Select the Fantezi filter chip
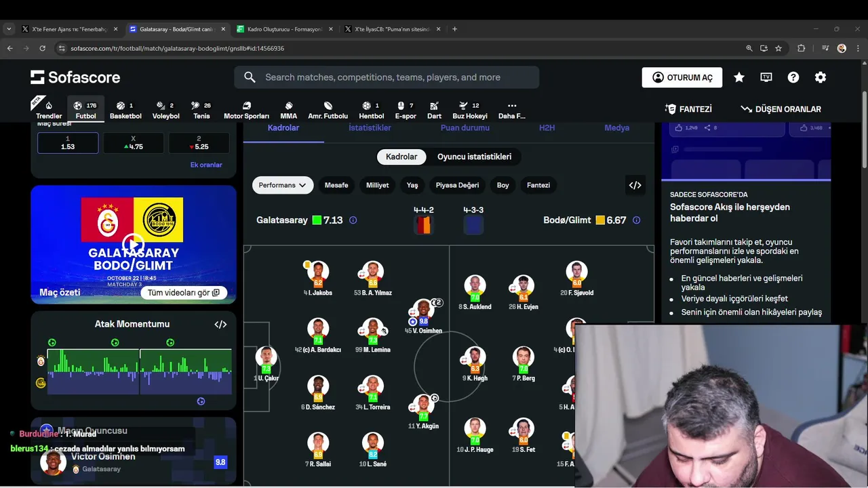The width and height of the screenshot is (868, 488). 538,185
